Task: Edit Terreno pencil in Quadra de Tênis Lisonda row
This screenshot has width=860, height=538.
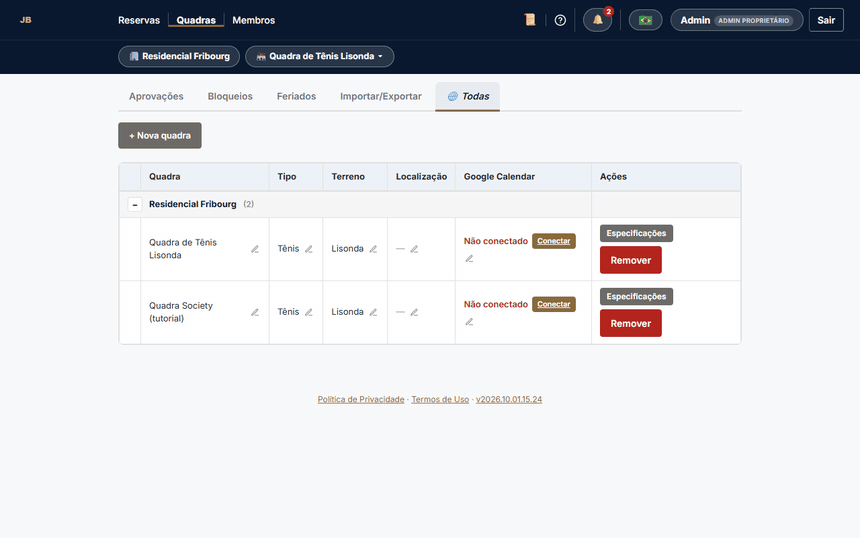Action: tap(373, 249)
